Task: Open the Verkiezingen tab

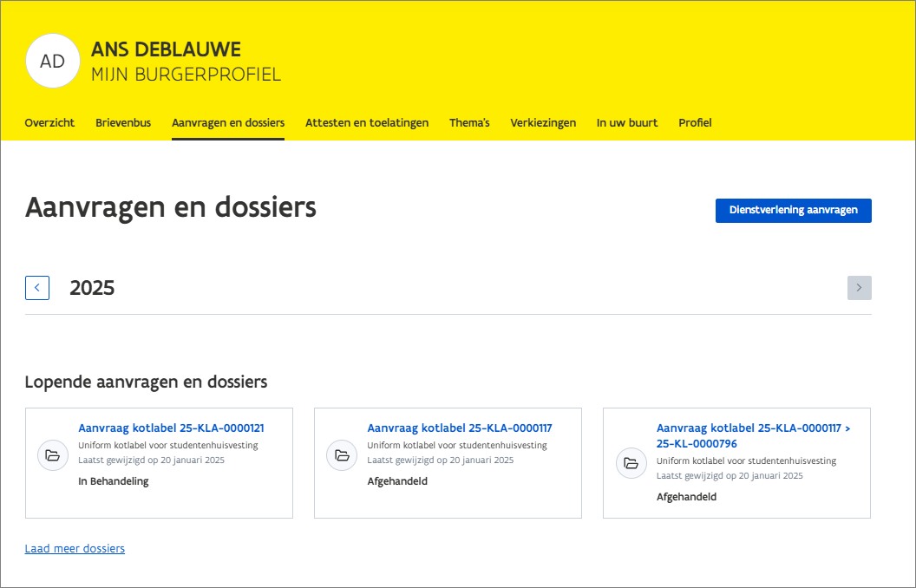Action: 543,123
